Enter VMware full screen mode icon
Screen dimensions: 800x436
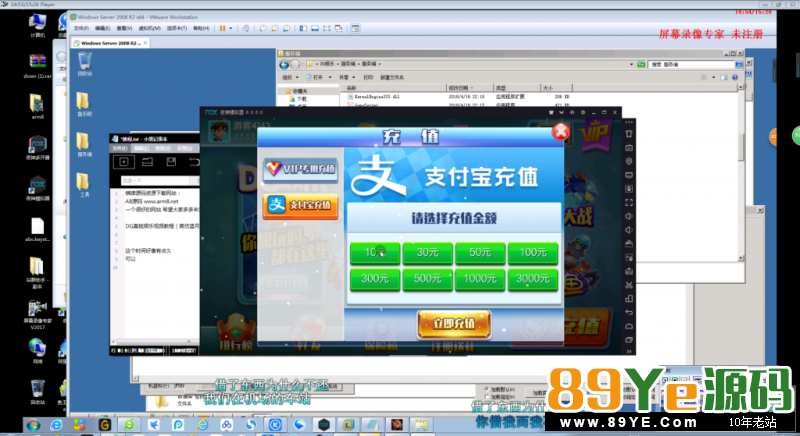(327, 29)
